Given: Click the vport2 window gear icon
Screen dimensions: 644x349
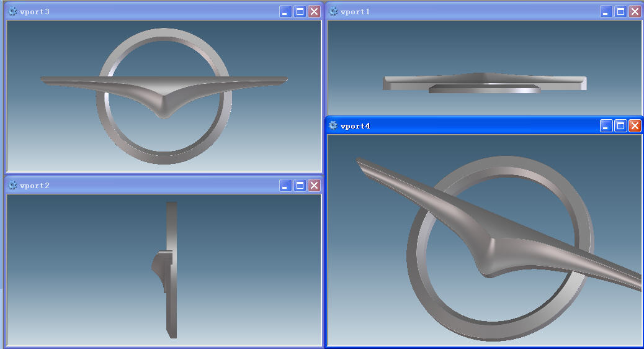Looking at the screenshot, I should coord(13,186).
